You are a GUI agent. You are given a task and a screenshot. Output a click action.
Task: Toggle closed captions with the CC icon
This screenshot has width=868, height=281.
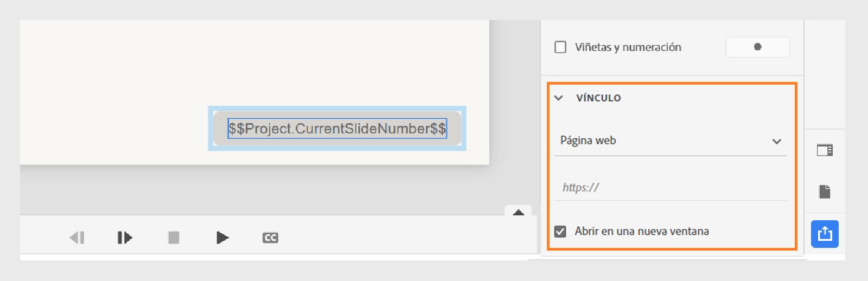(270, 238)
